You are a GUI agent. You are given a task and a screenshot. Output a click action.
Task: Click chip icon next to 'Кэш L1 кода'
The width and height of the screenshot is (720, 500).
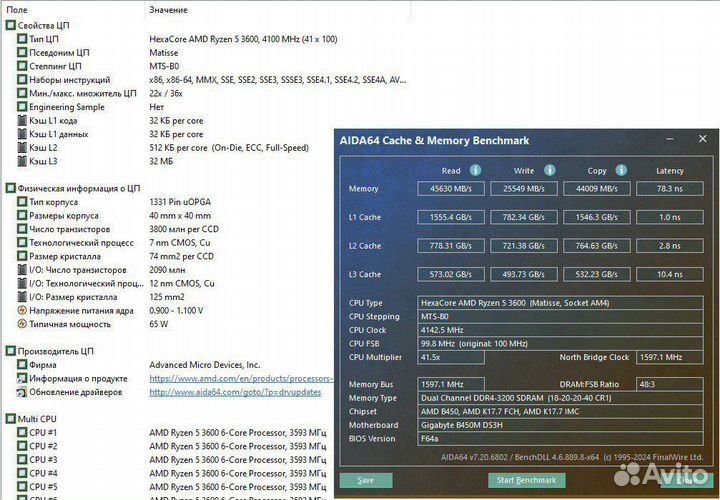[x=22, y=120]
